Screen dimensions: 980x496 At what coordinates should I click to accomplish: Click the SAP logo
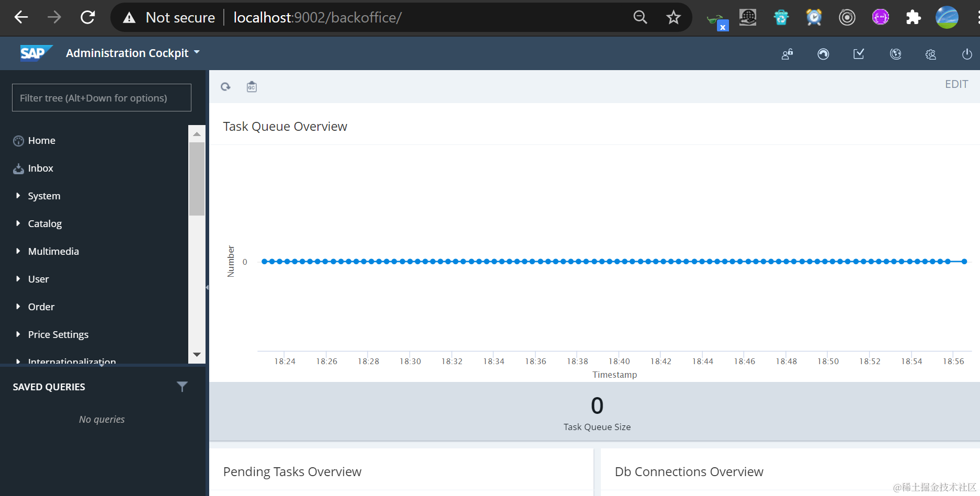click(x=36, y=53)
